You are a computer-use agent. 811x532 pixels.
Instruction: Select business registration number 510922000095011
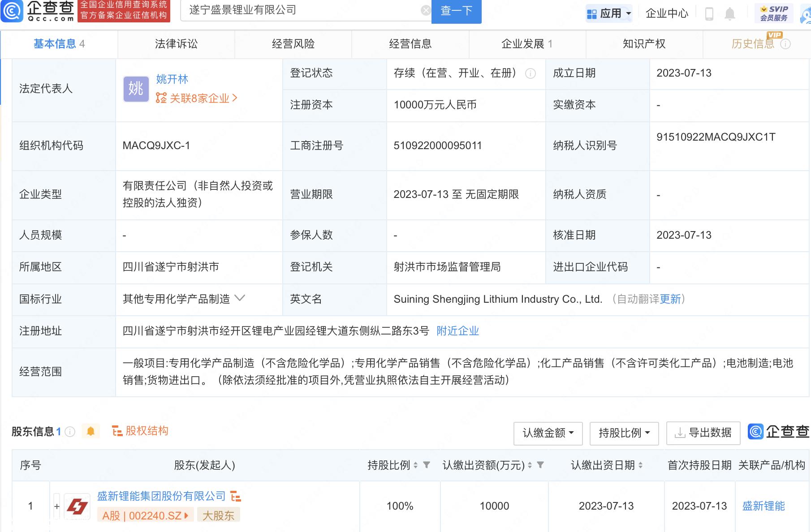[438, 146]
